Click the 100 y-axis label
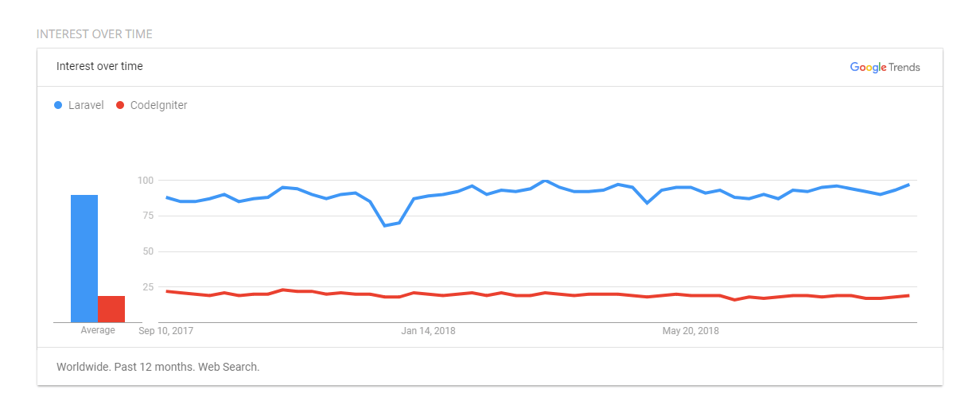The width and height of the screenshot is (980, 401). 144,181
